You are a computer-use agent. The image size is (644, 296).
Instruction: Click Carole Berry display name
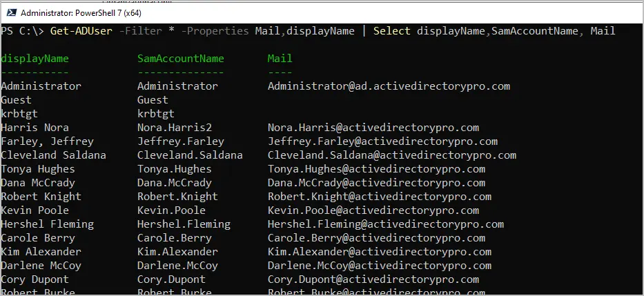(x=38, y=238)
